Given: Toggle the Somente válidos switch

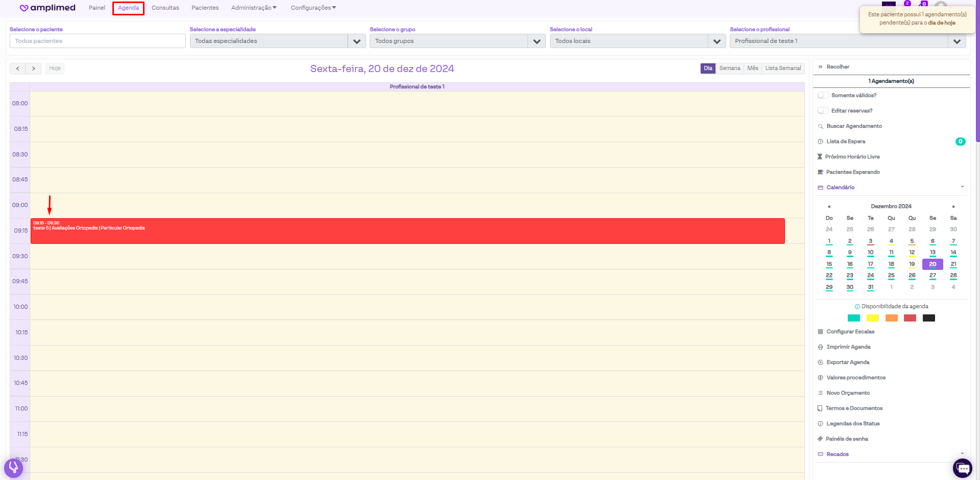Looking at the screenshot, I should click(x=823, y=96).
